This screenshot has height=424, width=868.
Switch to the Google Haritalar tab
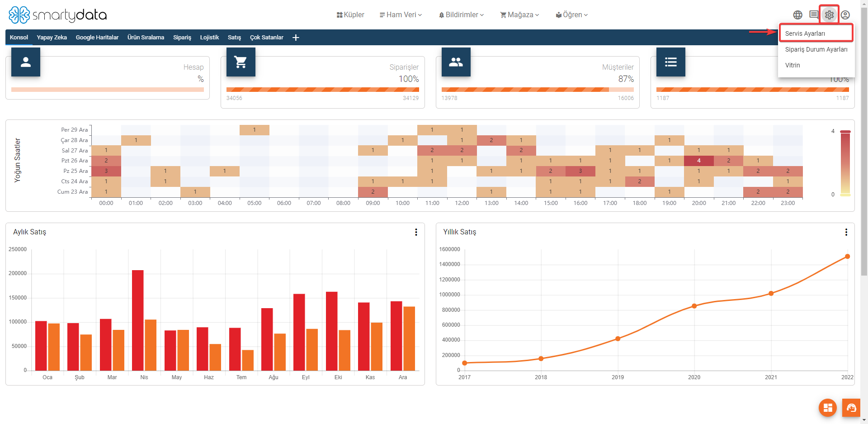(97, 38)
